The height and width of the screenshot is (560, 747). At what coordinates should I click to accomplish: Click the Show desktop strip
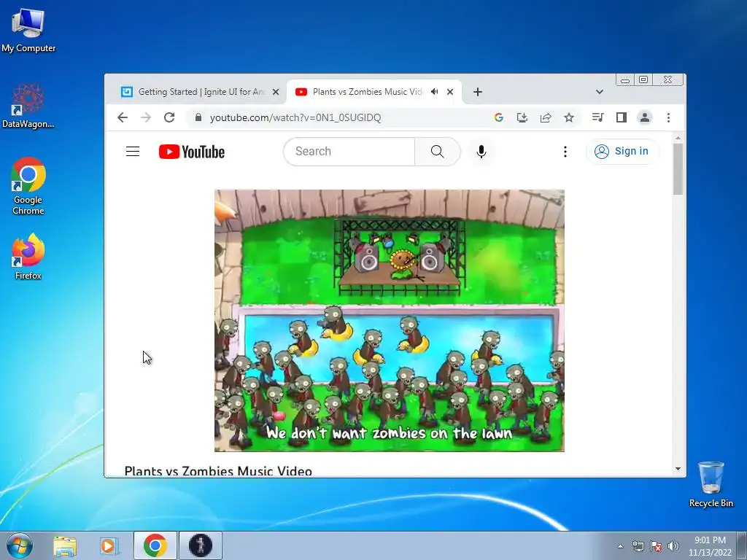[x=742, y=545]
